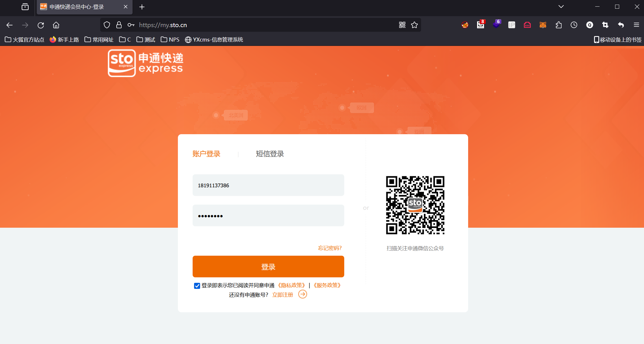Open the Firefox application menu
The image size is (644, 344).
(636, 25)
